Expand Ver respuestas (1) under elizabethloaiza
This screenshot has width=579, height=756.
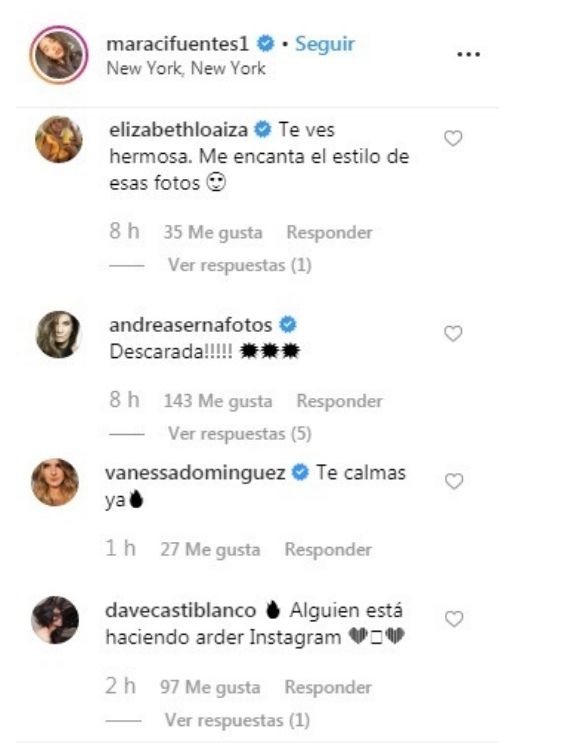240,265
